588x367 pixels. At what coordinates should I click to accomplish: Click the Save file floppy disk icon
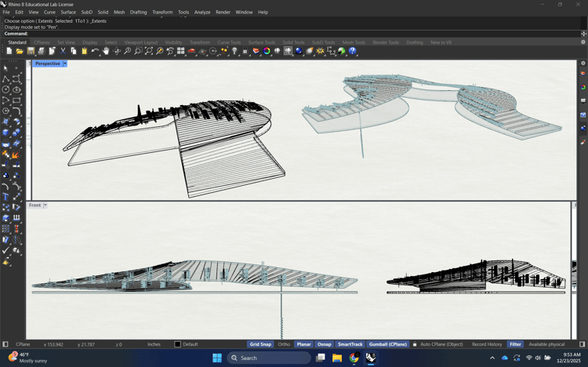click(31, 51)
